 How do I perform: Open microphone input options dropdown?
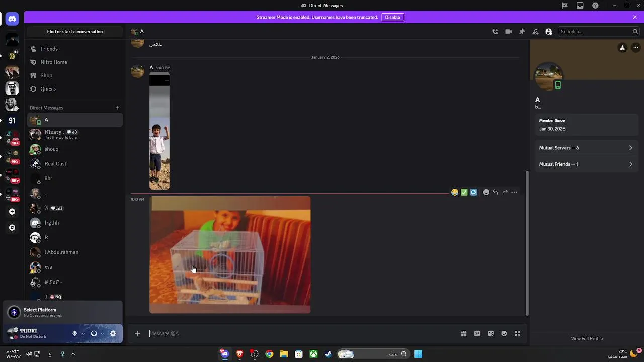pyautogui.click(x=83, y=333)
